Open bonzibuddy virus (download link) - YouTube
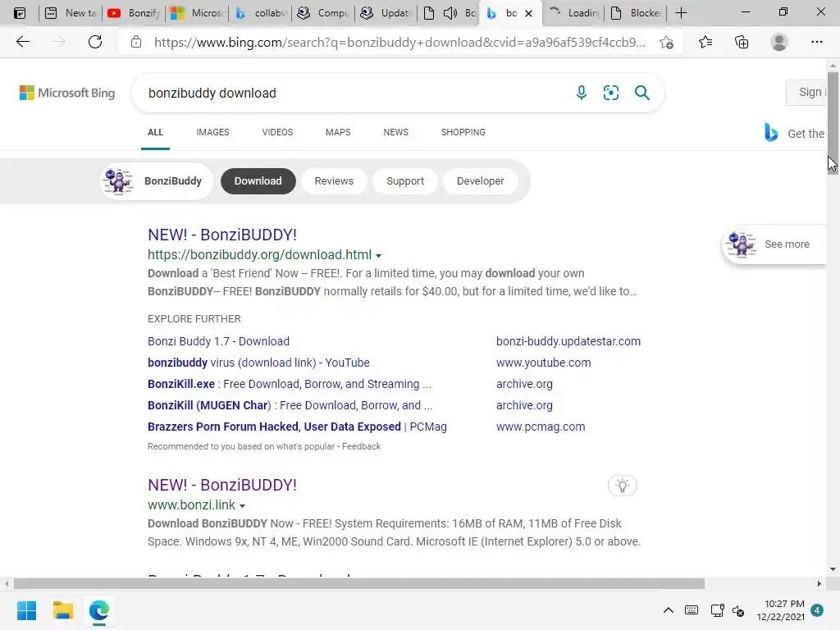The width and height of the screenshot is (840, 630). pos(258,363)
